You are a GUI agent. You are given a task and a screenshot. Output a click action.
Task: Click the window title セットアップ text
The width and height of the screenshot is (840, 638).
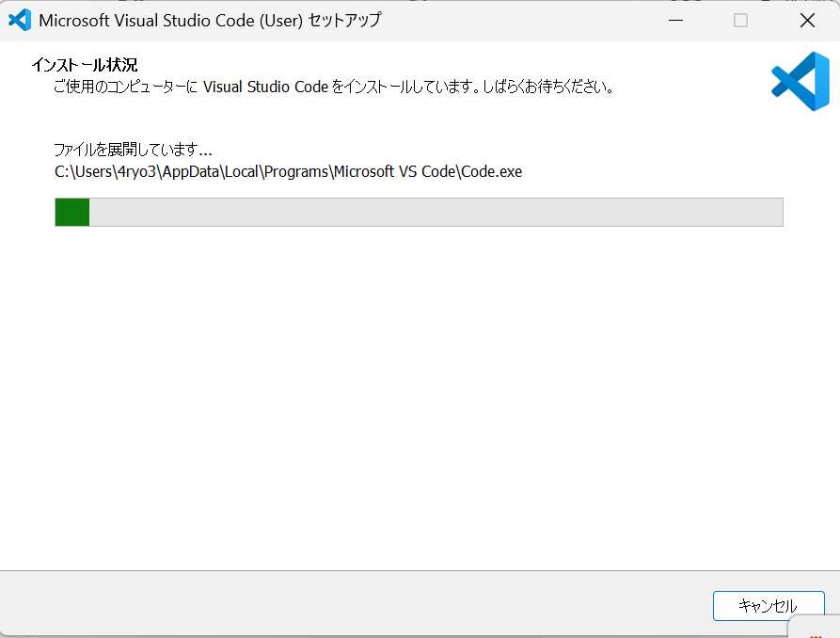tap(344, 20)
